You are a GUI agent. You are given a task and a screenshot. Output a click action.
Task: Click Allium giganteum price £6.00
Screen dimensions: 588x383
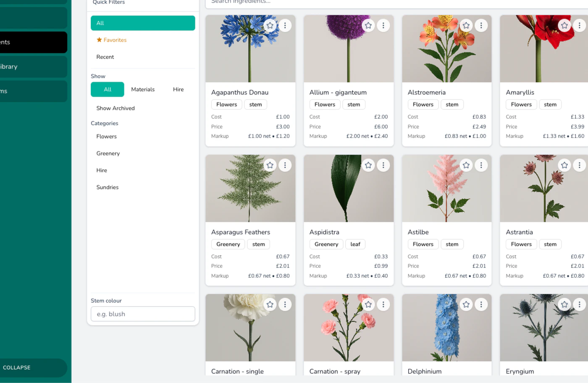click(381, 127)
